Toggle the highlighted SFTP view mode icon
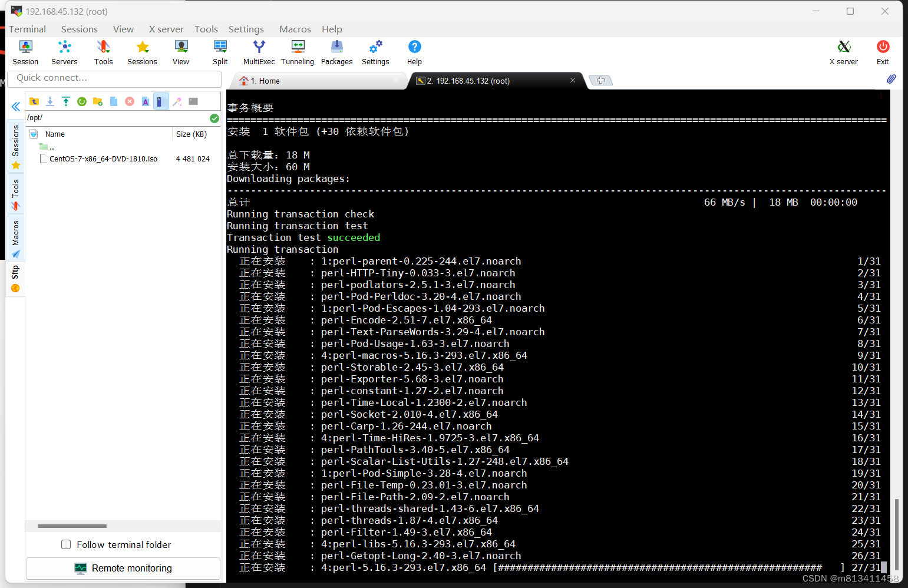Screen dimensions: 908x588 pyautogui.click(x=161, y=101)
